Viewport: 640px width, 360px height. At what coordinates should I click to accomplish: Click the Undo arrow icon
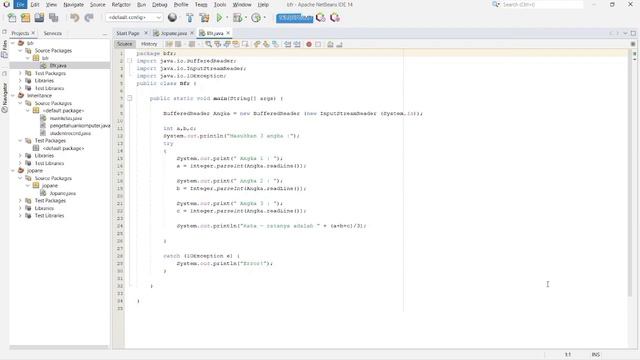(x=74, y=18)
